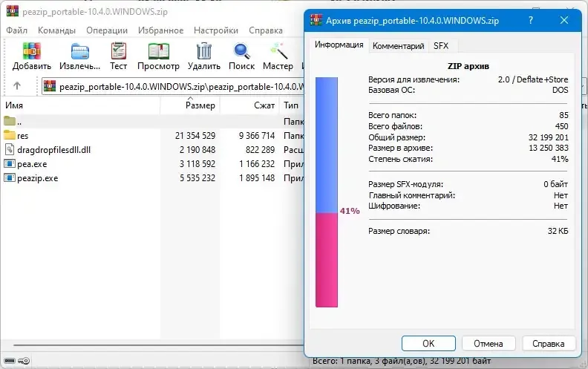Open the Файл menu
588x369 pixels.
click(16, 30)
